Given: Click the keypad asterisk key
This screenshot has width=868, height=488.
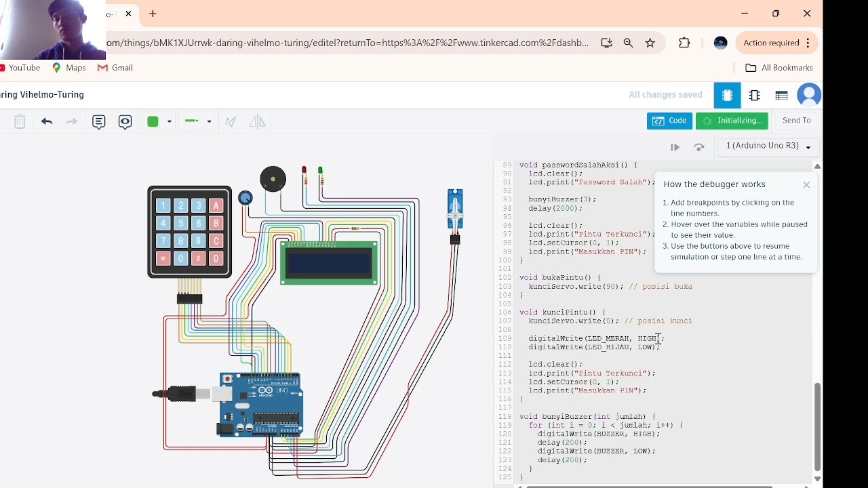Looking at the screenshot, I should coord(163,258).
